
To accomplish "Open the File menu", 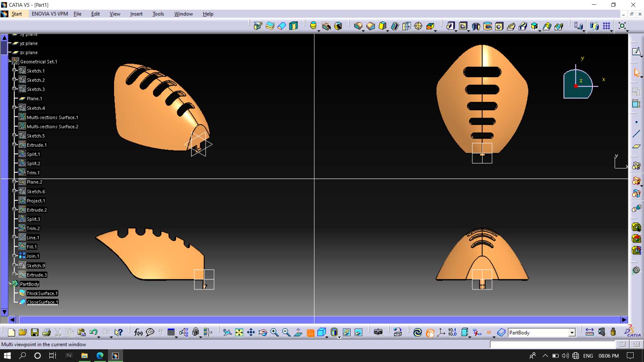I will tap(77, 14).
